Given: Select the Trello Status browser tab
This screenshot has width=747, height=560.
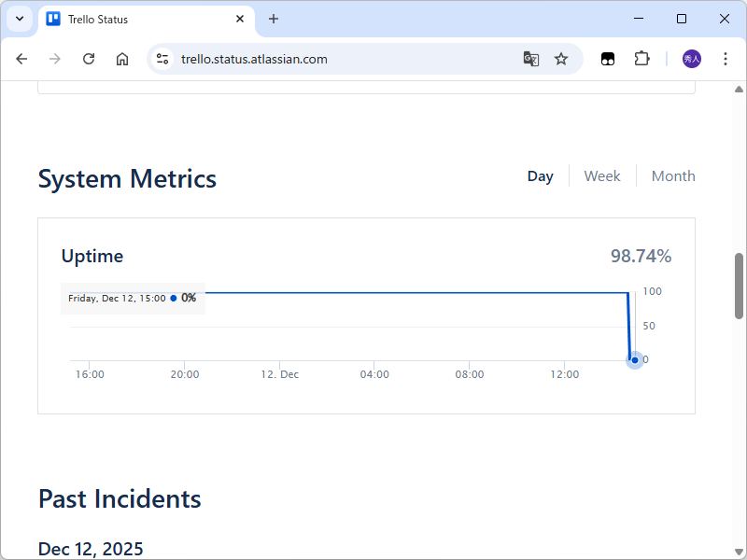Looking at the screenshot, I should tap(140, 19).
